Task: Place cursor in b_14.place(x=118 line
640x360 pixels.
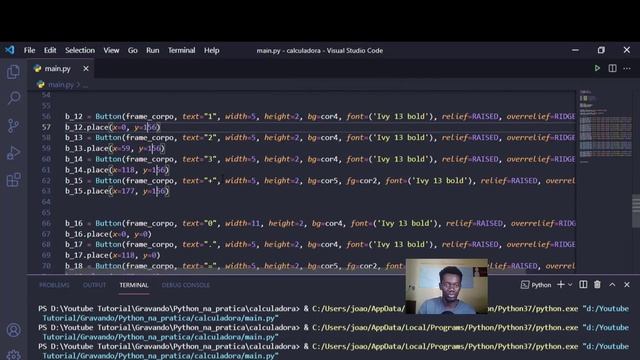Action: click(117, 169)
